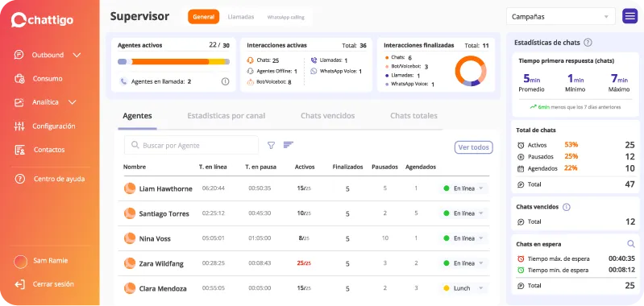This screenshot has width=644, height=306.
Task: Click the info icon next to Chats vencidos
Action: [x=566, y=207]
